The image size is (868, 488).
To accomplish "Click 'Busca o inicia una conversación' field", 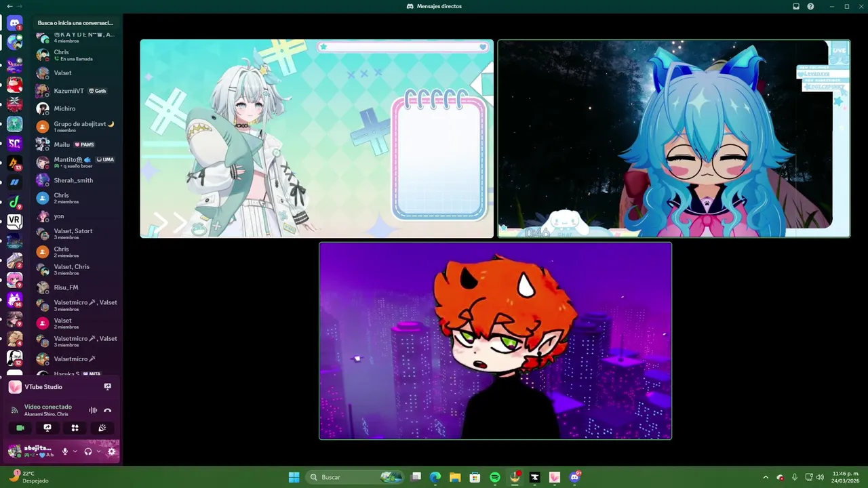I will [76, 23].
